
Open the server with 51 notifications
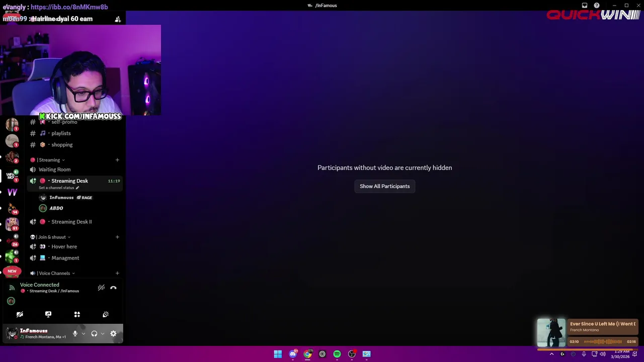[x=12, y=223]
